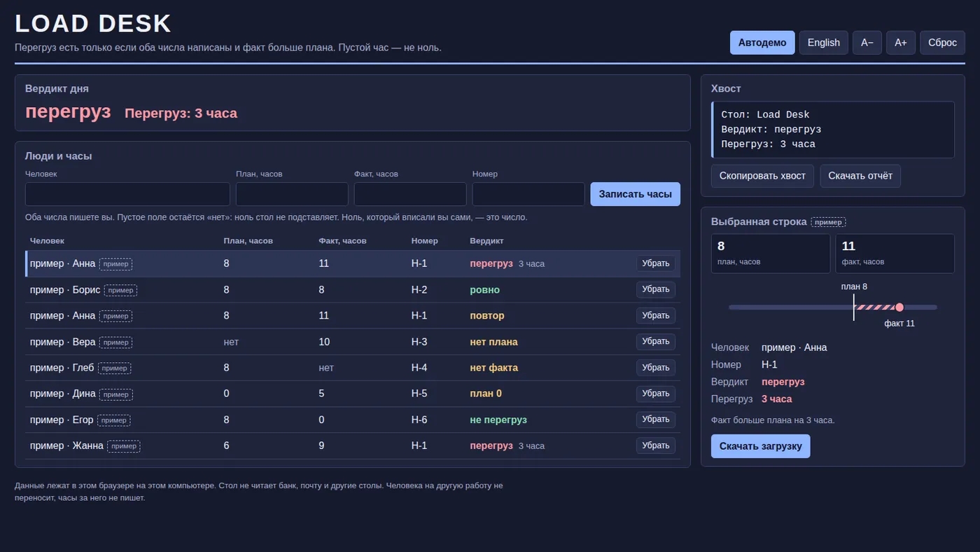Focus the Человек name input field
The height and width of the screenshot is (552, 980).
pos(127,194)
